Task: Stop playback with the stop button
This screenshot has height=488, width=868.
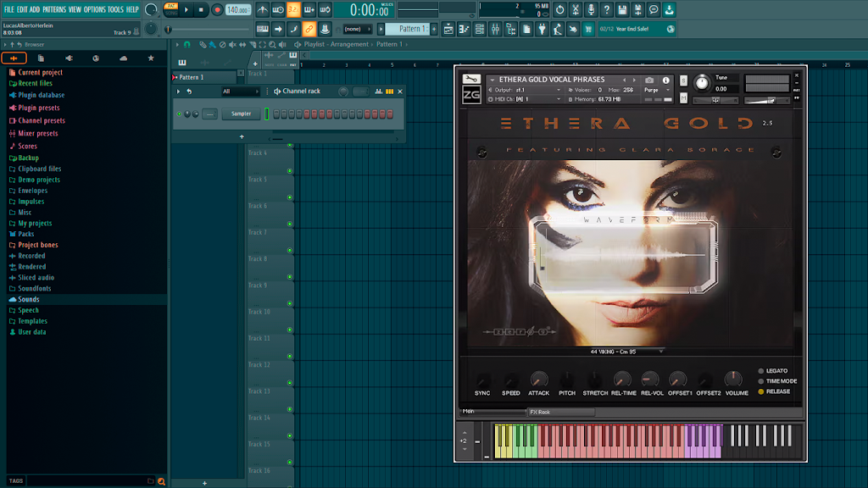Action: (201, 10)
